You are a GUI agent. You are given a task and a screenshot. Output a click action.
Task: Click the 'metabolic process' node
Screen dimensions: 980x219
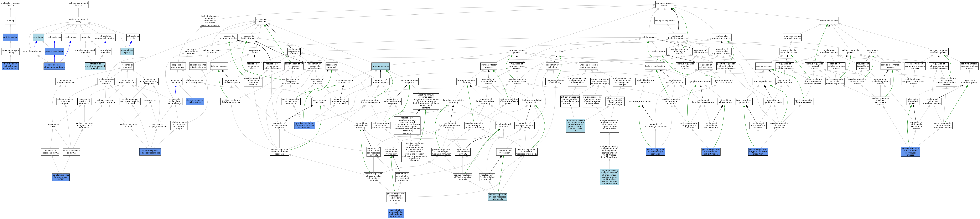click(829, 21)
